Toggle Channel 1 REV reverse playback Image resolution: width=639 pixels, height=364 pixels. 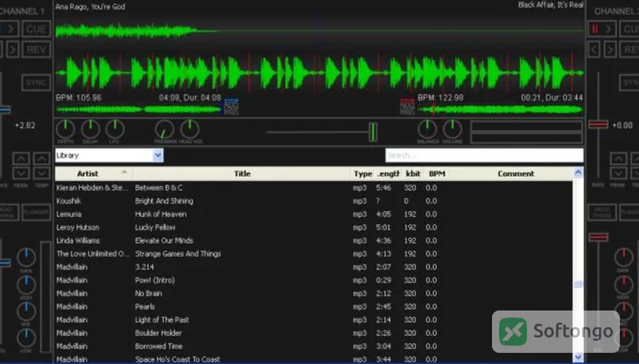click(36, 49)
